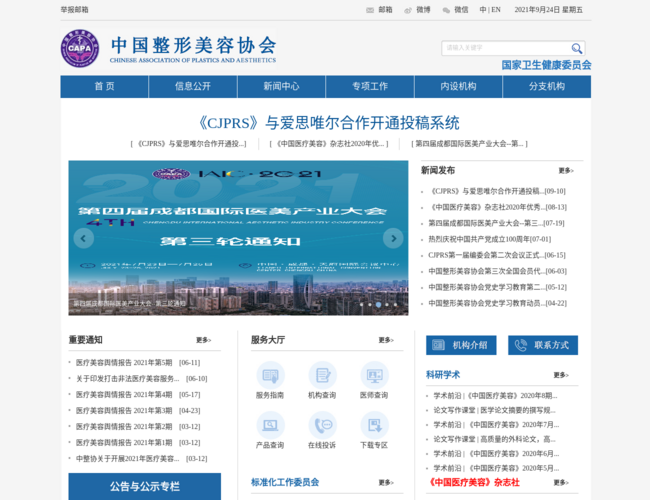Click the 在线投诉 online complaint icon
650x500 pixels.
[322, 425]
